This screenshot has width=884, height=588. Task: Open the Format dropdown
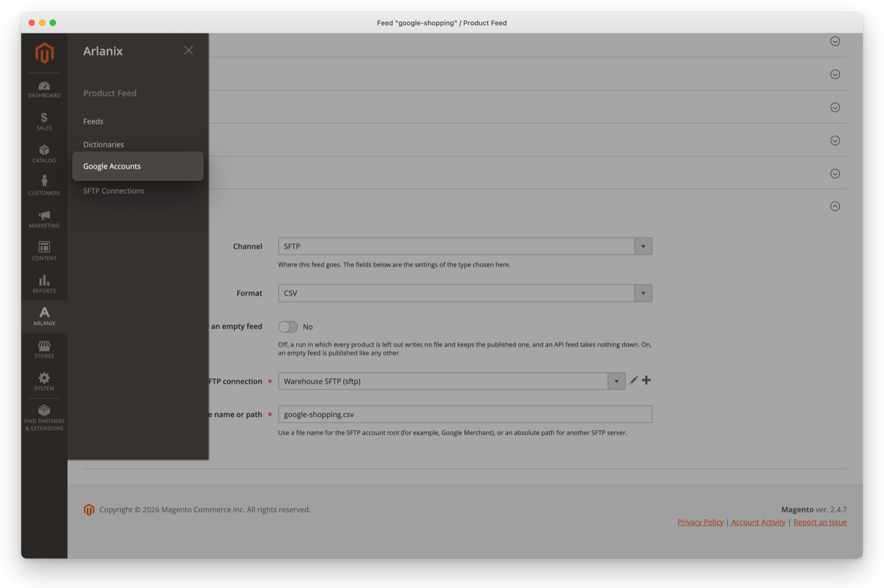point(465,293)
